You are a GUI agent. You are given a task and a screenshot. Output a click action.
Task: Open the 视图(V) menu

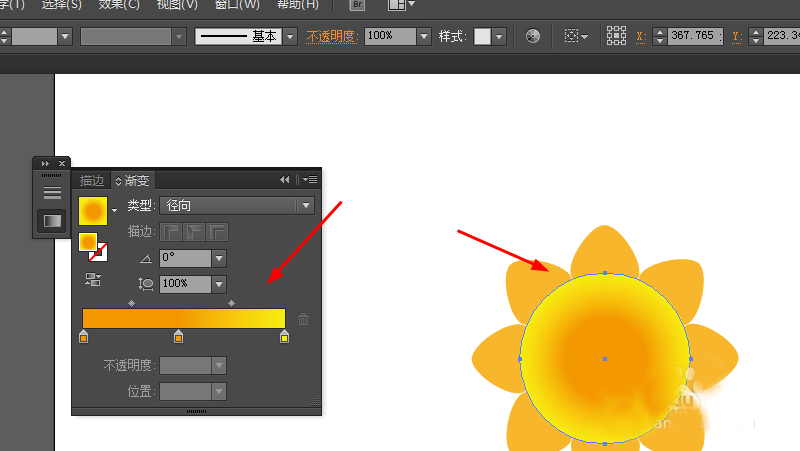177,5
